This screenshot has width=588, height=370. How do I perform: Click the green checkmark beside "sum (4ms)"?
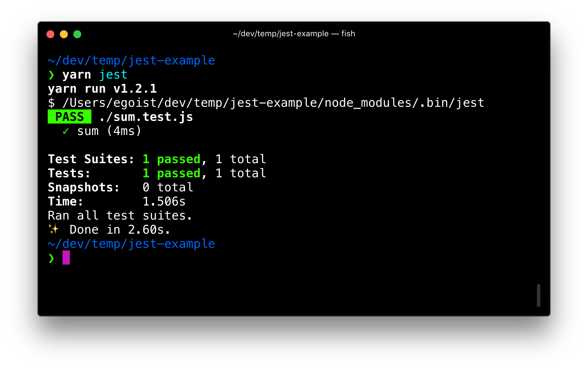pos(66,131)
